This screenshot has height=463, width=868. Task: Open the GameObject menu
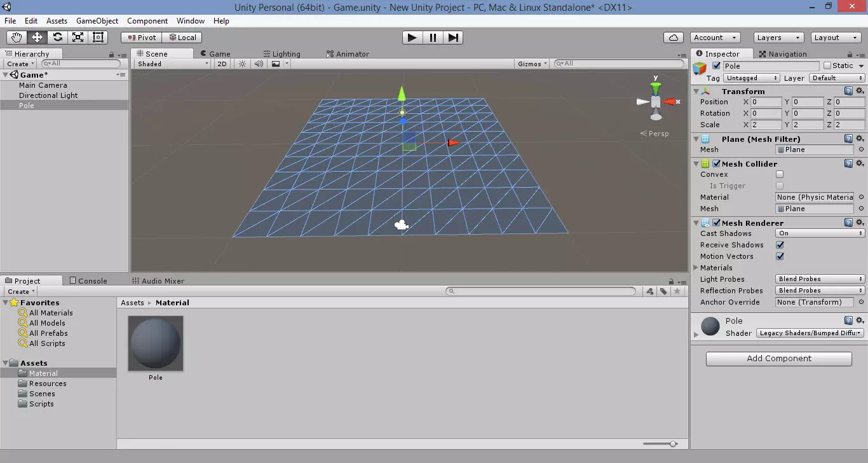point(97,21)
